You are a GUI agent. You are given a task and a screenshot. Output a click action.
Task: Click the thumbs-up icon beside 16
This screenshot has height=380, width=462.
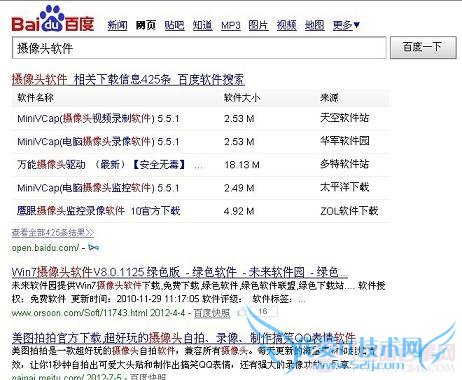click(x=242, y=312)
